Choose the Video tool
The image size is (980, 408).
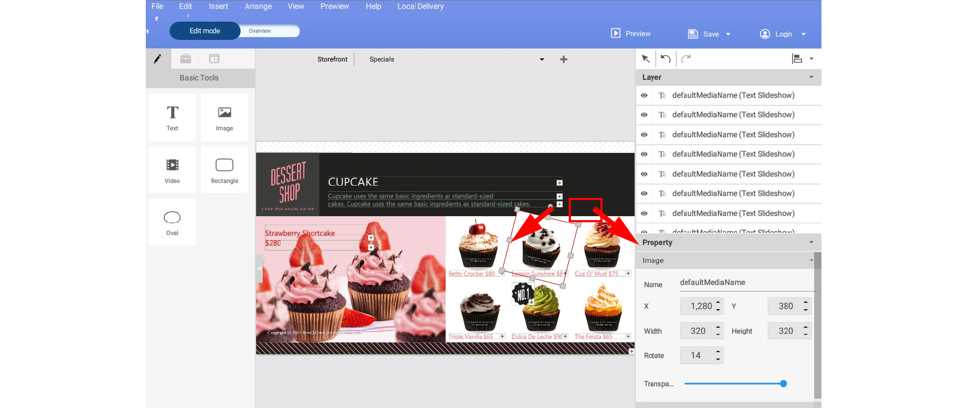(x=172, y=170)
